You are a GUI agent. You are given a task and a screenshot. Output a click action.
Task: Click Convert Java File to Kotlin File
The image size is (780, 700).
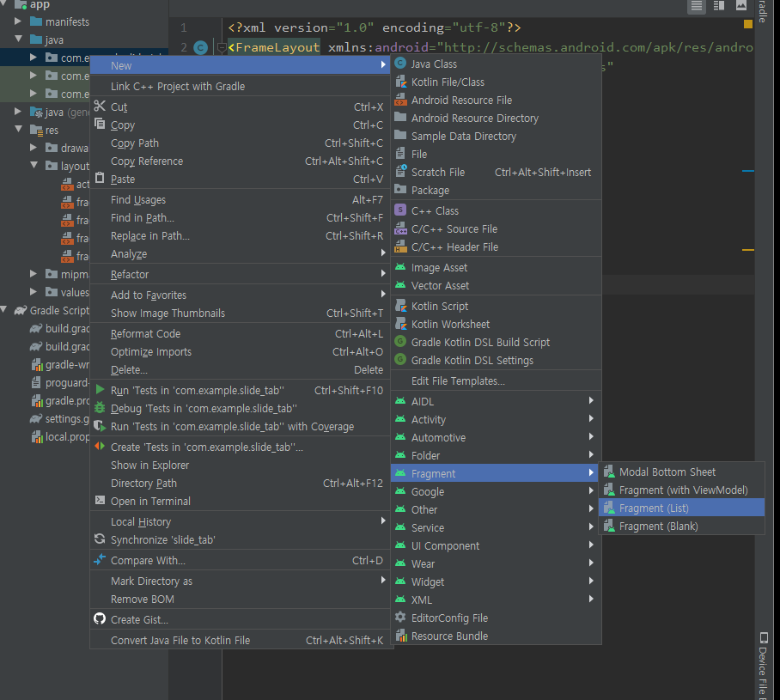(241, 640)
